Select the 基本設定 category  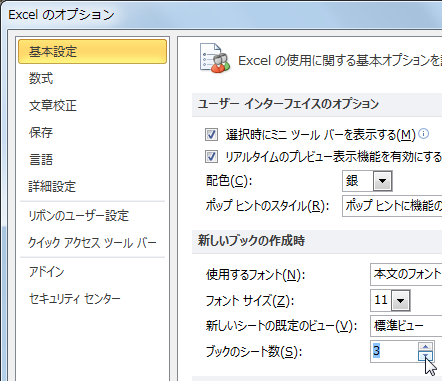(92, 51)
